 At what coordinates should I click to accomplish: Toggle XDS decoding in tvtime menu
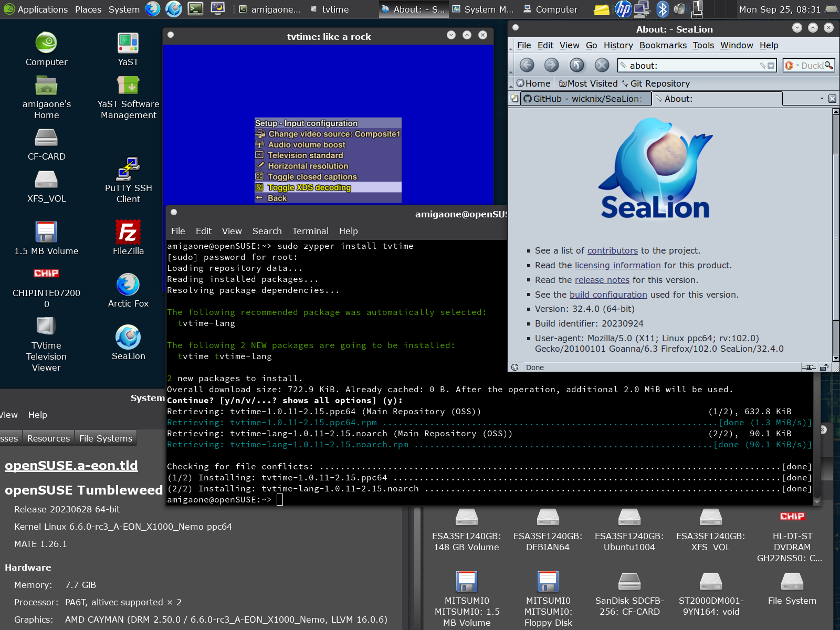point(309,187)
